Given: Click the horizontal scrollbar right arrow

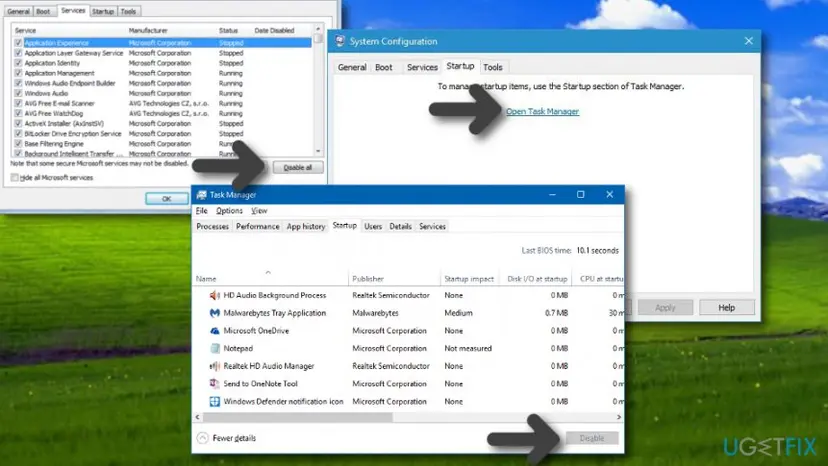Looking at the screenshot, I should pos(619,417).
